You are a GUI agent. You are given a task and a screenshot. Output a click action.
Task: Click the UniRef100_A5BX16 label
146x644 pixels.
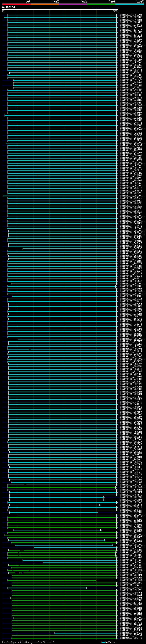pos(131,72)
